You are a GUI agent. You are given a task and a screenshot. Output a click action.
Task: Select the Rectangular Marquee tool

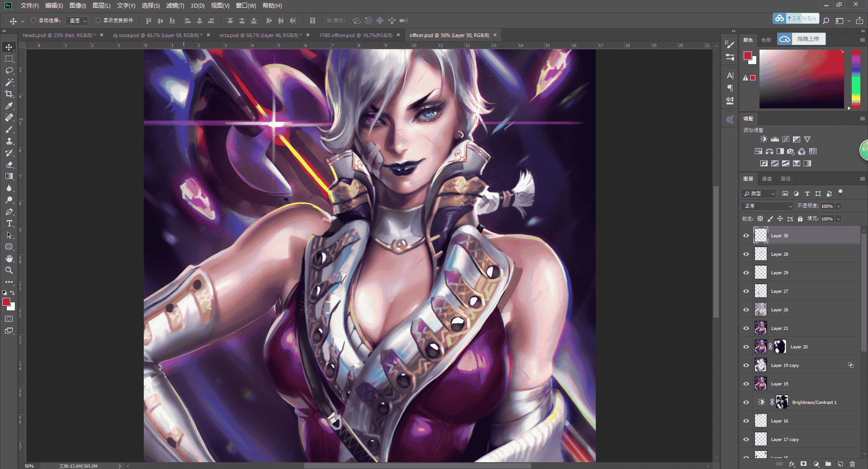coord(9,59)
